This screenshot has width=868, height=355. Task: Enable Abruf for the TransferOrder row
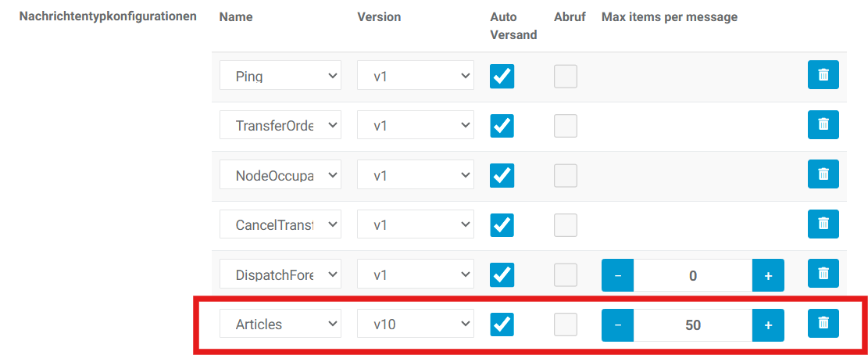pyautogui.click(x=566, y=126)
